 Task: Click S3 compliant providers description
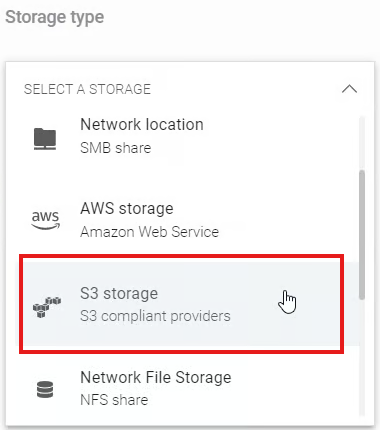tap(155, 316)
